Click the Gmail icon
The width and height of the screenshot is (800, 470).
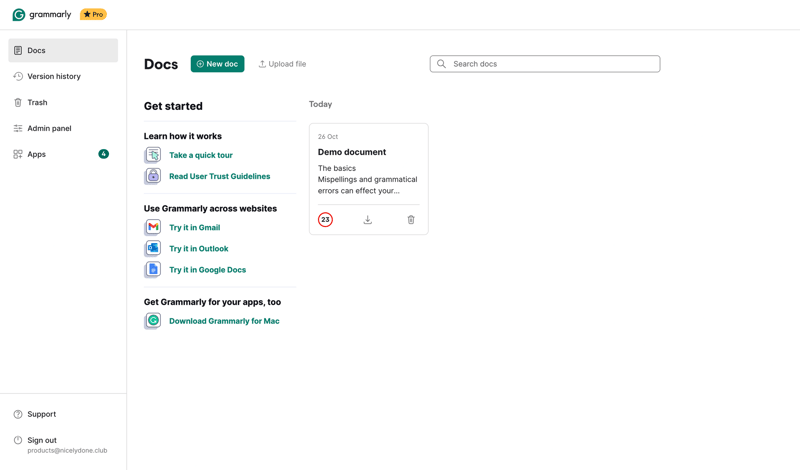pos(153,227)
